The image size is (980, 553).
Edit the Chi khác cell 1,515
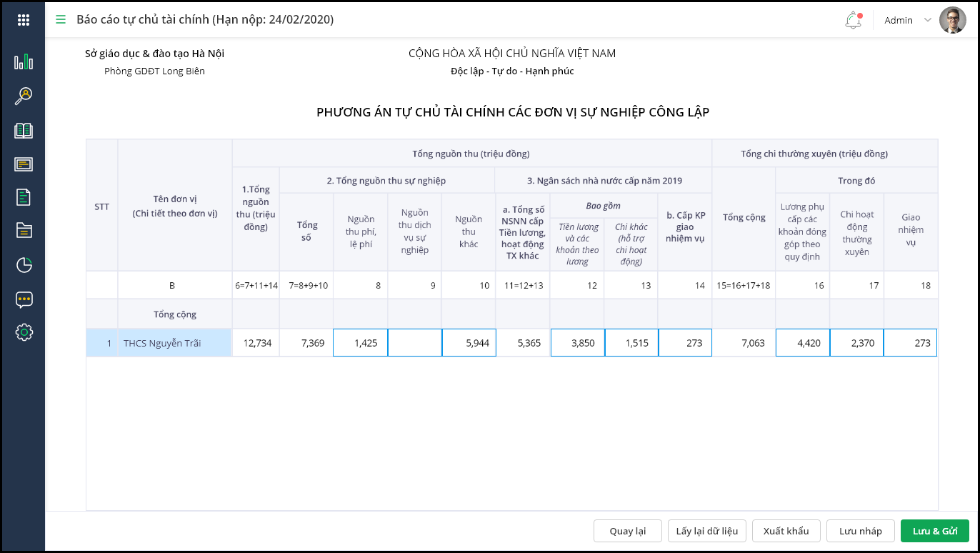click(x=631, y=343)
